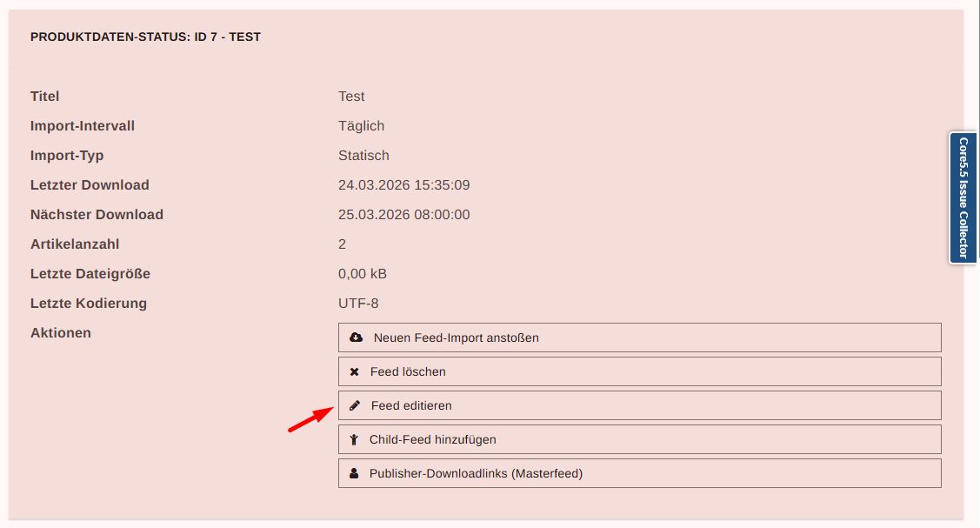The height and width of the screenshot is (528, 980).
Task: Click the X icon beside Feed löschen
Action: 354,371
